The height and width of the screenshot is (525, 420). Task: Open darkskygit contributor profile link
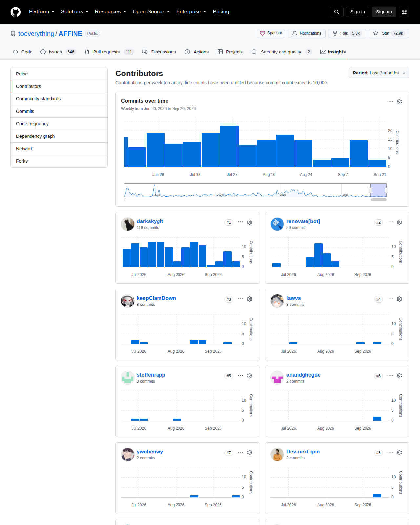[x=150, y=221]
